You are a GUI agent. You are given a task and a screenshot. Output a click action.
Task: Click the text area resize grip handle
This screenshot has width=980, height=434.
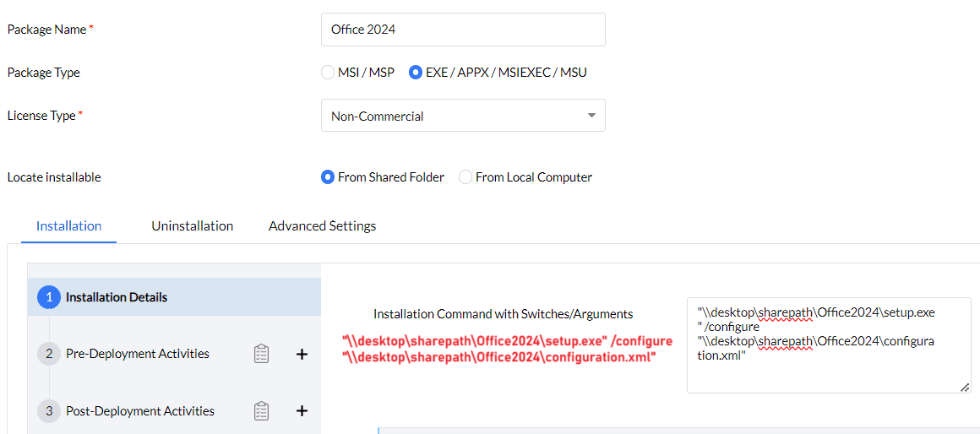965,388
